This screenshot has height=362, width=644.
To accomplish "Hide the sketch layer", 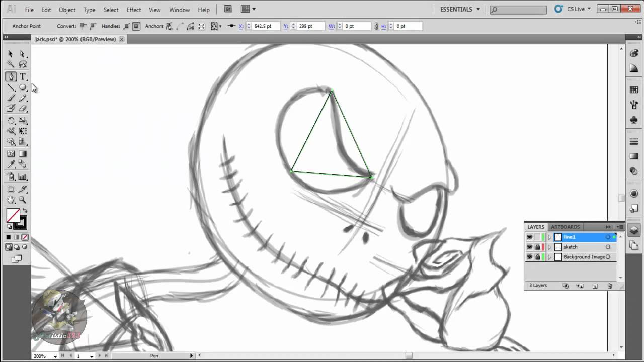I will tap(529, 247).
